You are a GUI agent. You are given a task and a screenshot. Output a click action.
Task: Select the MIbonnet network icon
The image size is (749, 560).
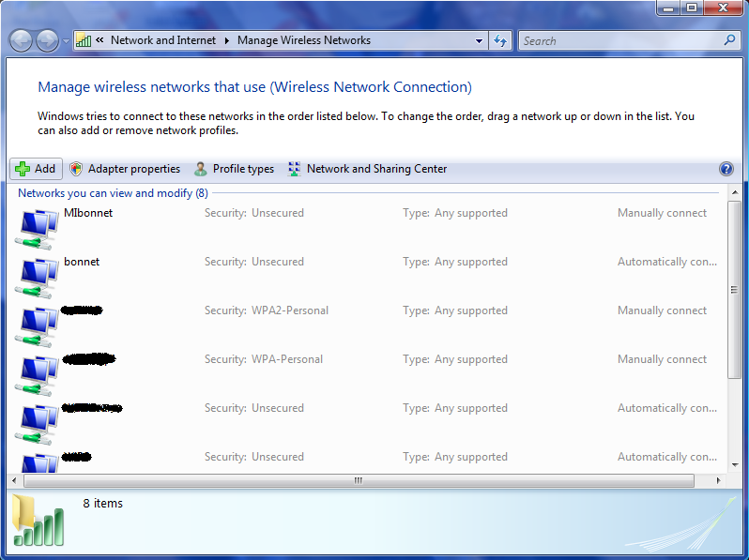pos(37,229)
